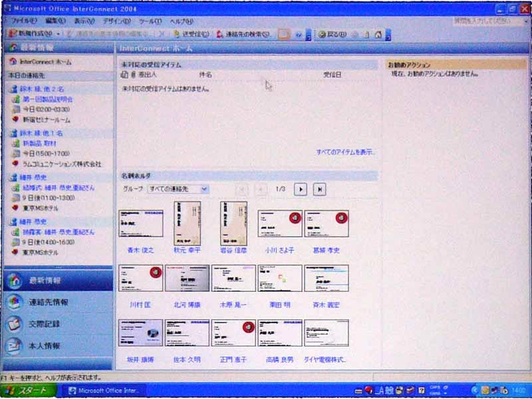Click the 高橋 良男 contact name link
Screen dimensions: 532x399
[279, 359]
